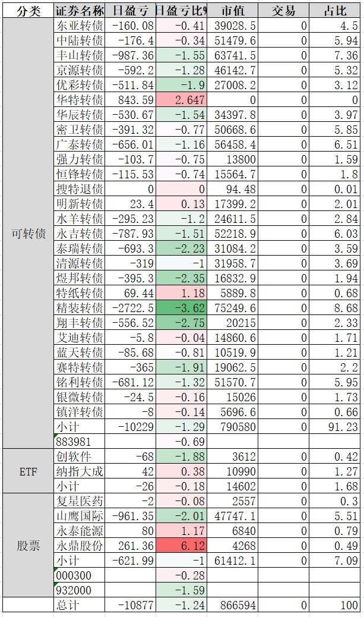Click the merged 可转债 category cell
The width and height of the screenshot is (364, 617).
point(28,234)
